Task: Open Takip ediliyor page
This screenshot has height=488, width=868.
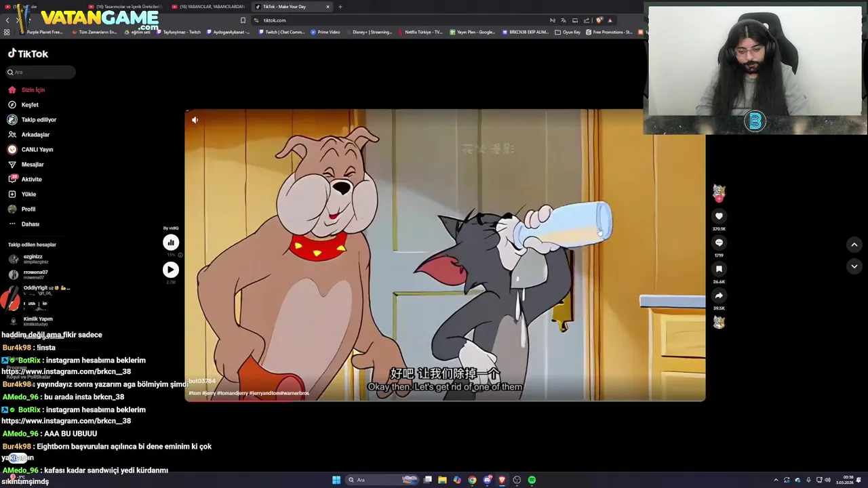Action: pos(32,119)
